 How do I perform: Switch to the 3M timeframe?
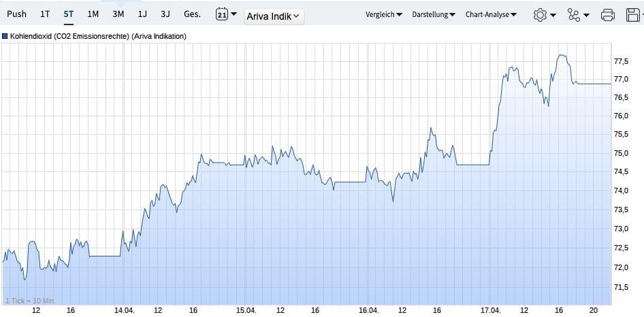click(118, 14)
